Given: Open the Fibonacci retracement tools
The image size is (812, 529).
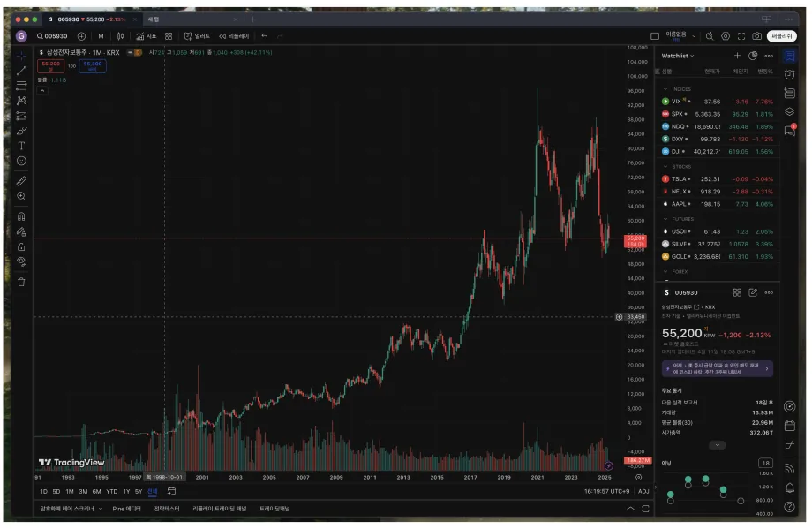Looking at the screenshot, I should 21,86.
